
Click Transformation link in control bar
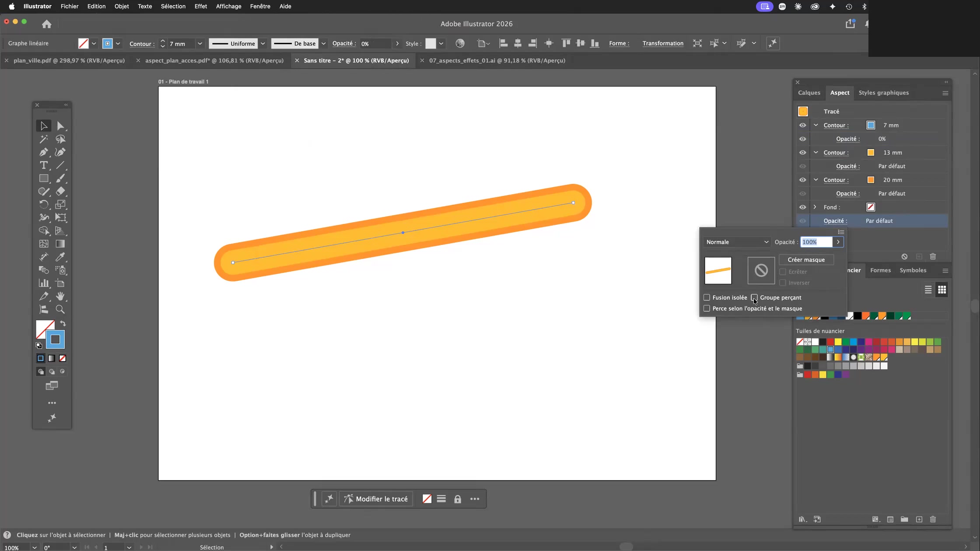(663, 43)
